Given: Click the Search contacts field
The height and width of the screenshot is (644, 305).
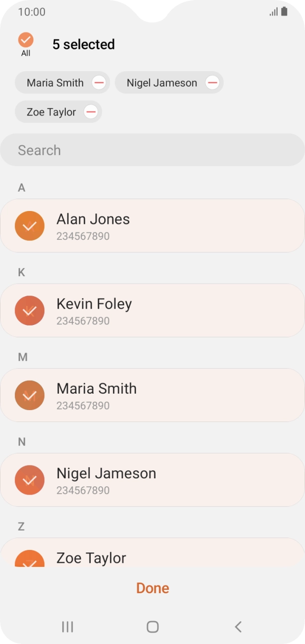Looking at the screenshot, I should [152, 150].
